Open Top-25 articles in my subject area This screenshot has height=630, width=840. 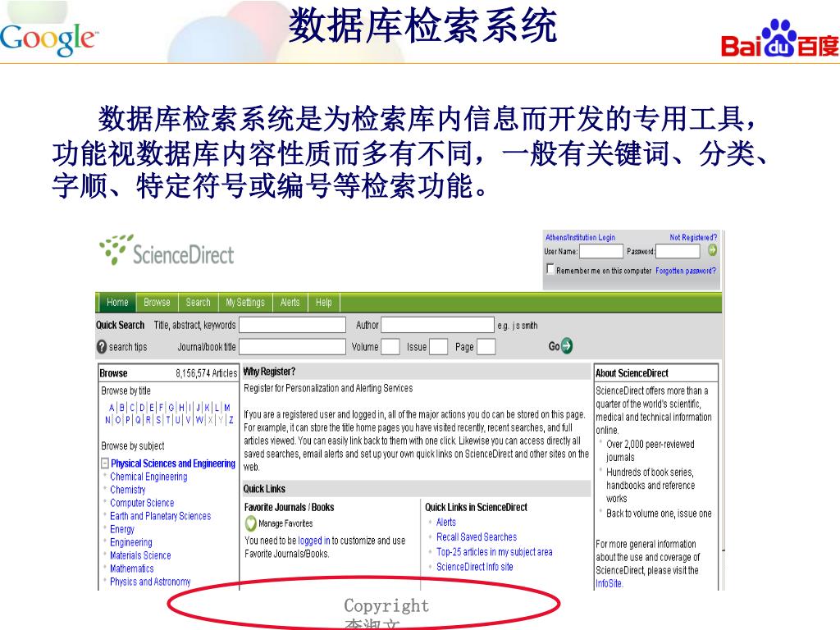[x=494, y=552]
